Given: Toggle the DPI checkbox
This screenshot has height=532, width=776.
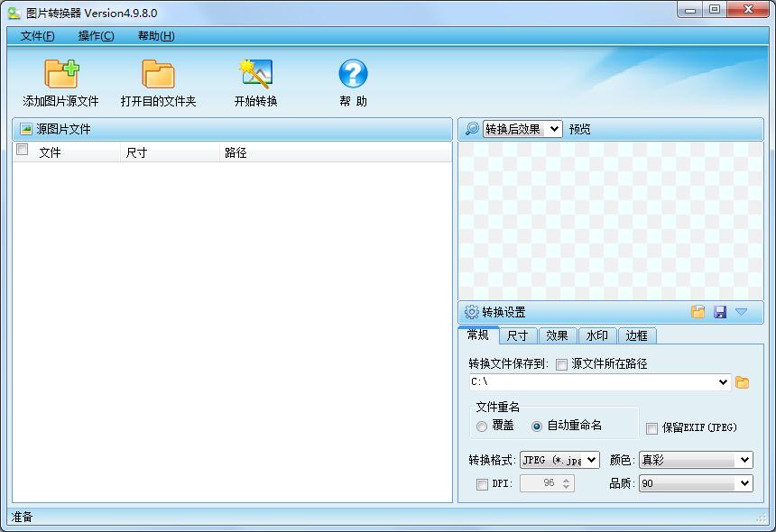Looking at the screenshot, I should tap(482, 484).
